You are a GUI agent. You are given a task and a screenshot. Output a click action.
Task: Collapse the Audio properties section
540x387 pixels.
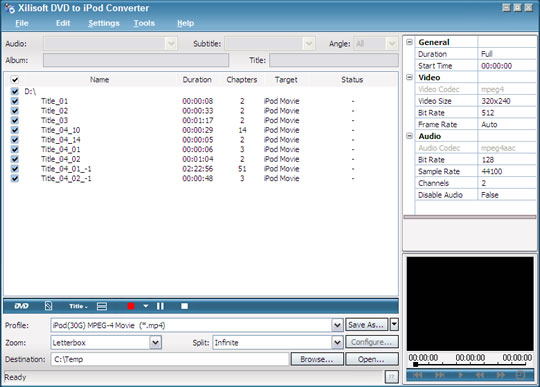pyautogui.click(x=409, y=136)
